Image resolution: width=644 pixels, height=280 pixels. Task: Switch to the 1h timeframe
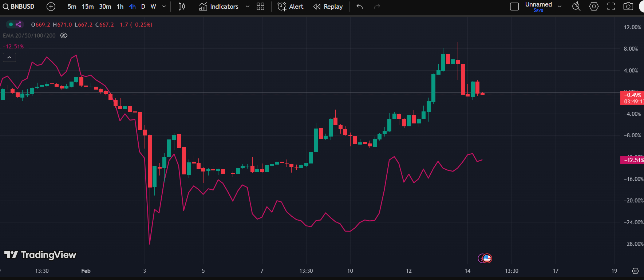(120, 7)
